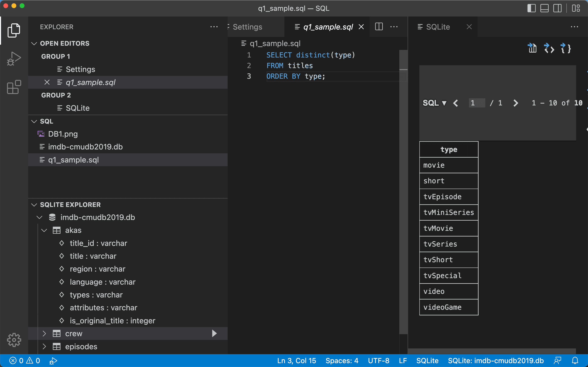This screenshot has height=367, width=588.
Task: Toggle the bottom panel layout button
Action: tap(544, 8)
